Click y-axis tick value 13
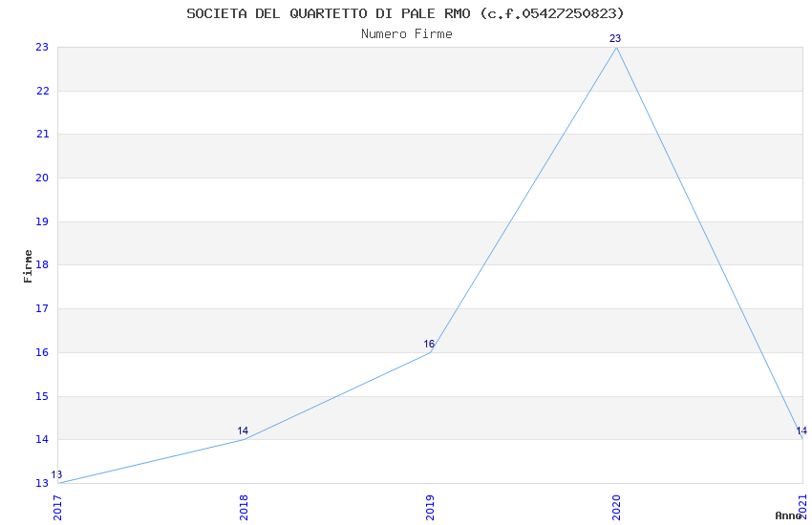The width and height of the screenshot is (812, 525). pos(42,483)
